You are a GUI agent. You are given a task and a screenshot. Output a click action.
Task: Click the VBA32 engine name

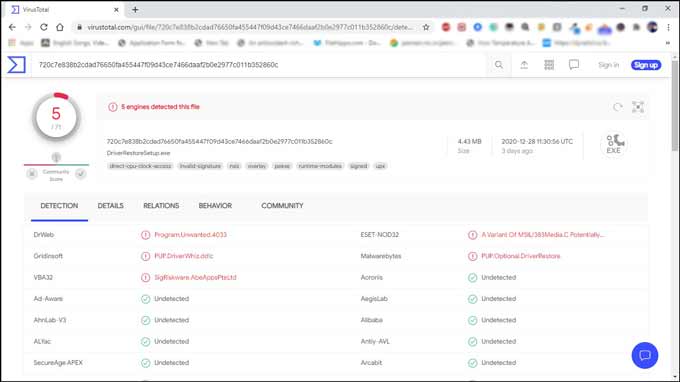43,278
